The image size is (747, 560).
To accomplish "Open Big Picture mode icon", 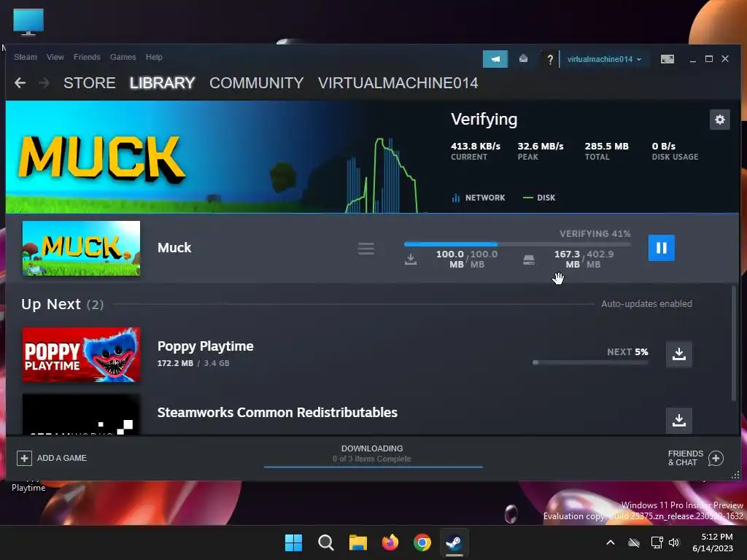I will pyautogui.click(x=667, y=59).
